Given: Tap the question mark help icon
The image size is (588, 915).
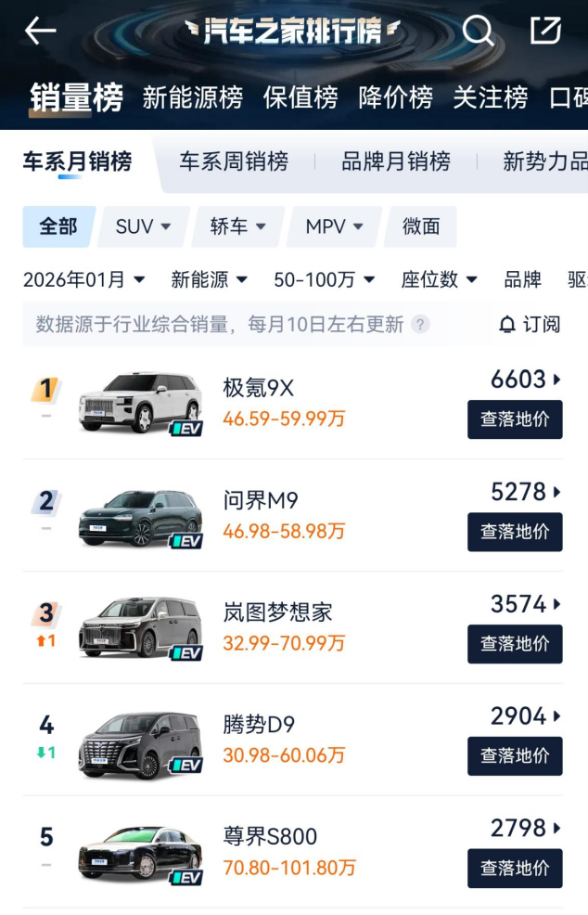Looking at the screenshot, I should [x=421, y=325].
